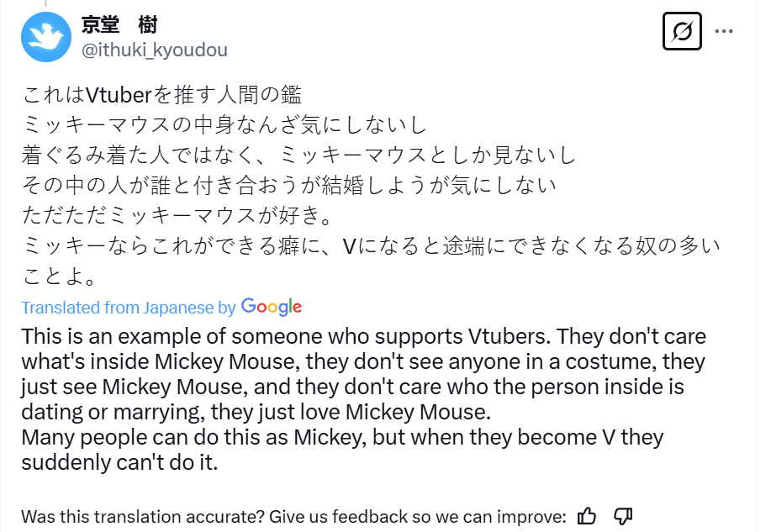This screenshot has width=771, height=532.
Task: Open the three-dot more options menu
Action: click(x=724, y=32)
